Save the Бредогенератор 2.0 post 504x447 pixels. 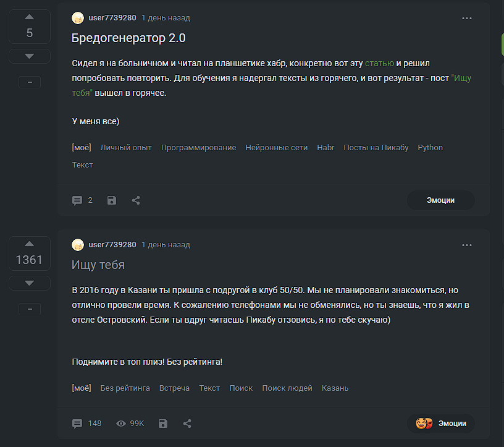[x=112, y=200]
